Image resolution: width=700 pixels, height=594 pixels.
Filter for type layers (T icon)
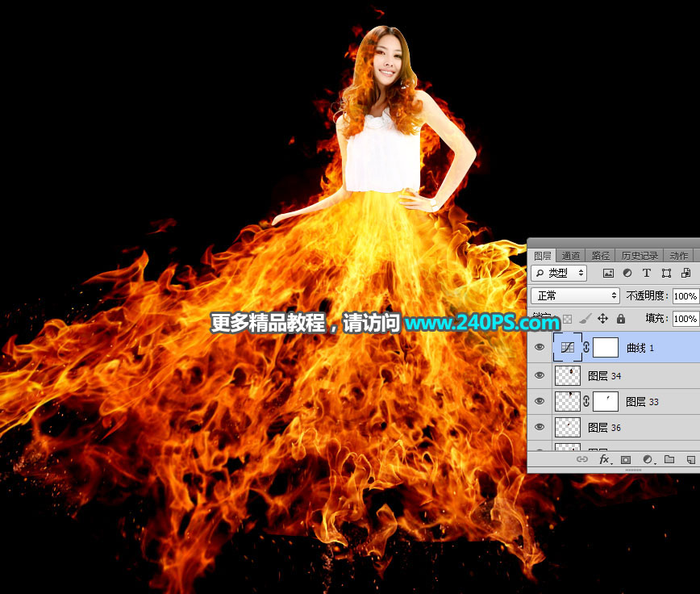[647, 273]
